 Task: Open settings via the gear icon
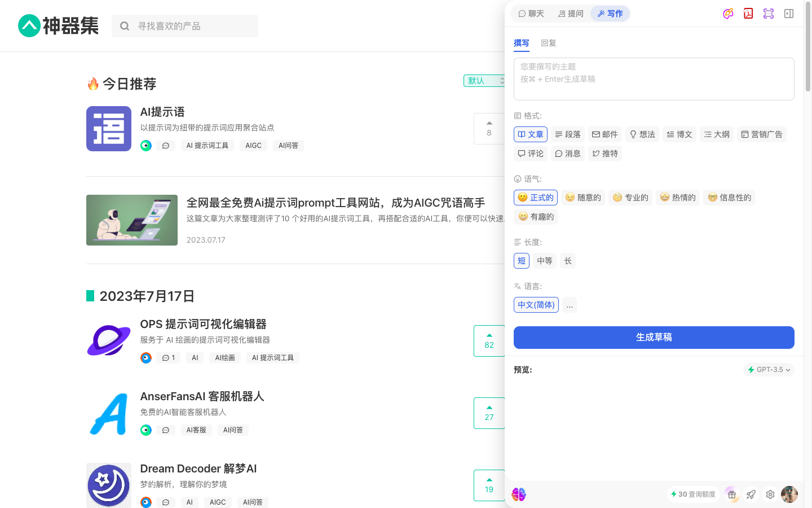pos(770,494)
